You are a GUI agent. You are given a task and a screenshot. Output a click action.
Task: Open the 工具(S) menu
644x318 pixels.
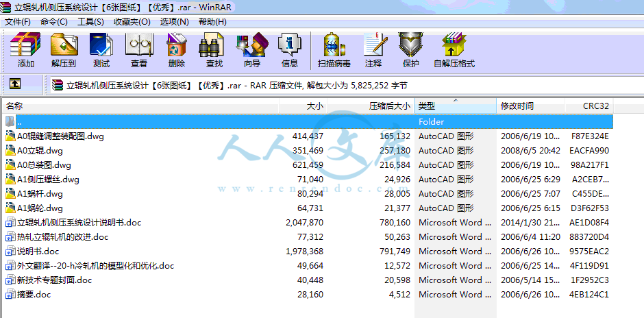click(90, 22)
